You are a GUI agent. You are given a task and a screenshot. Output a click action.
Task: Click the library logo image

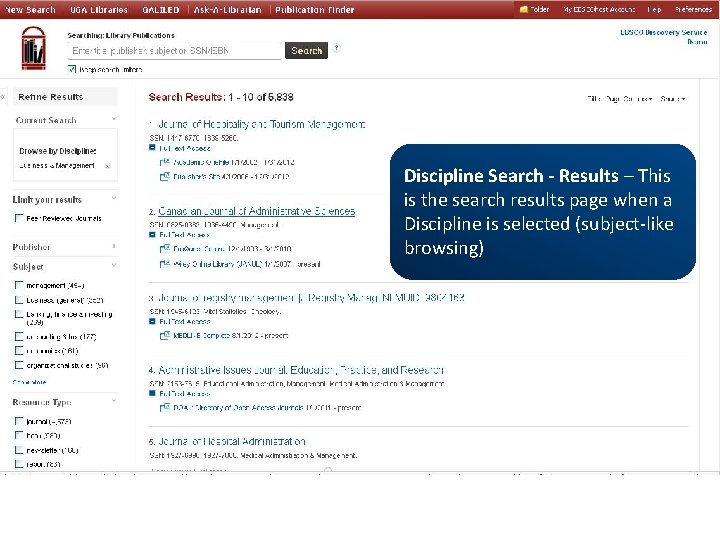[34, 48]
